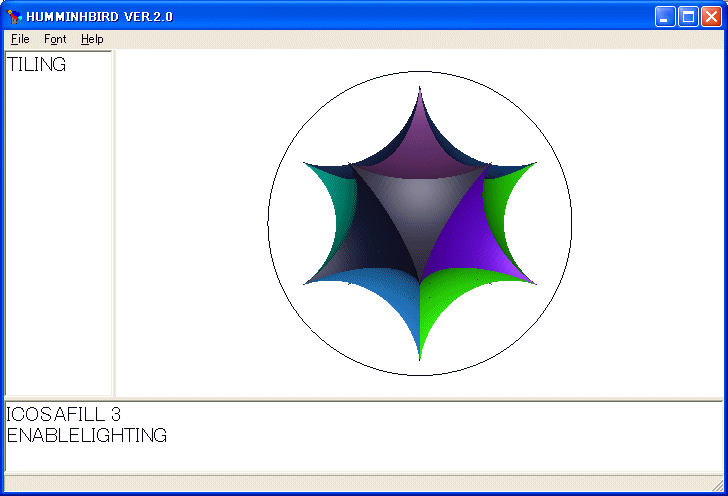Close the Humminhbird window
The width and height of the screenshot is (728, 496).
coord(711,17)
